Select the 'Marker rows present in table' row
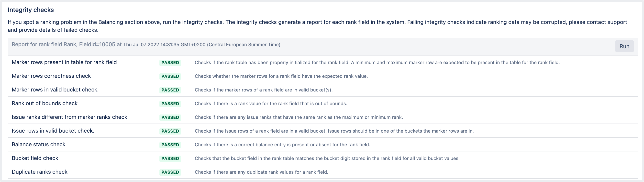The width and height of the screenshot is (644, 182). (x=64, y=62)
